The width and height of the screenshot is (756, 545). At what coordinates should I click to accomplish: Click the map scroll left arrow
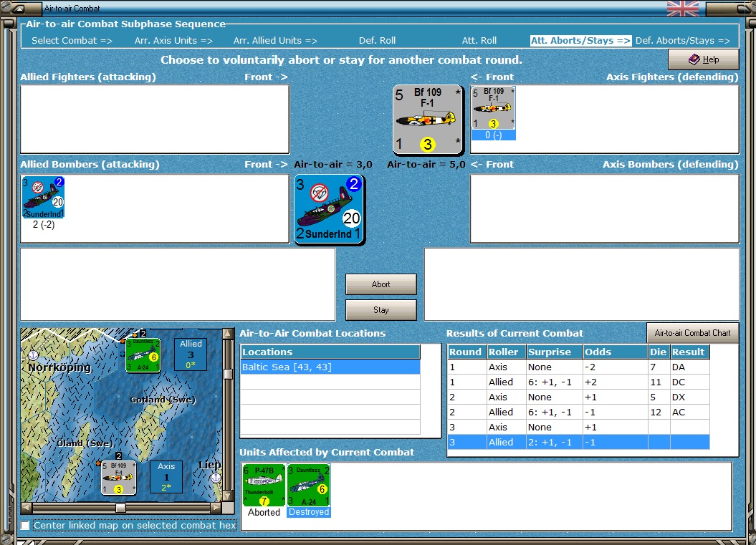click(x=27, y=508)
